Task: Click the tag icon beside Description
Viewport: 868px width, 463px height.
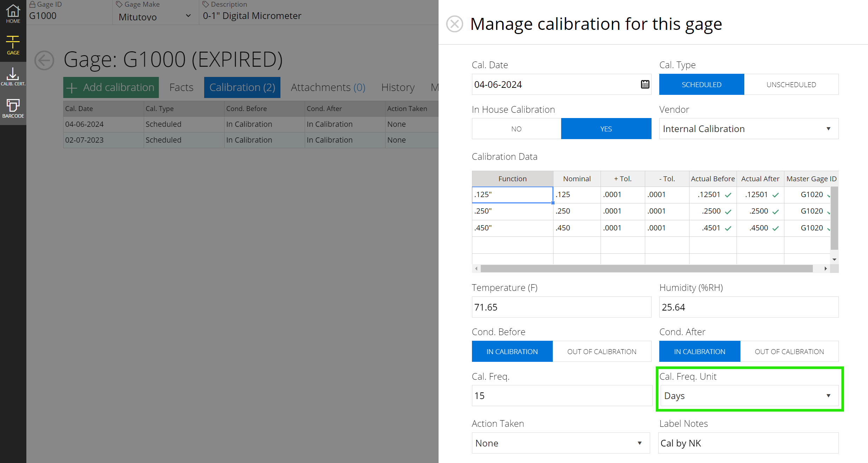Action: tap(206, 5)
